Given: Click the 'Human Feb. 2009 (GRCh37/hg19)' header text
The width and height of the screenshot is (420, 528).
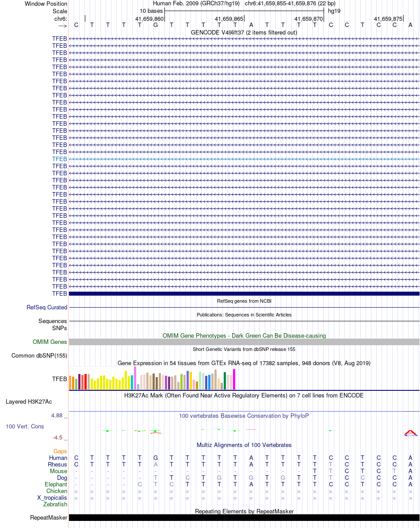Looking at the screenshot, I should point(196,4).
